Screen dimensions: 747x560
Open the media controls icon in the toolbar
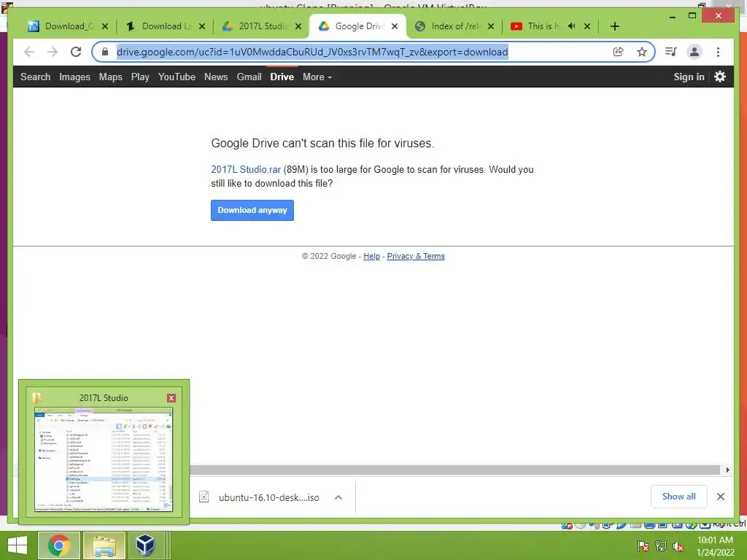(671, 52)
